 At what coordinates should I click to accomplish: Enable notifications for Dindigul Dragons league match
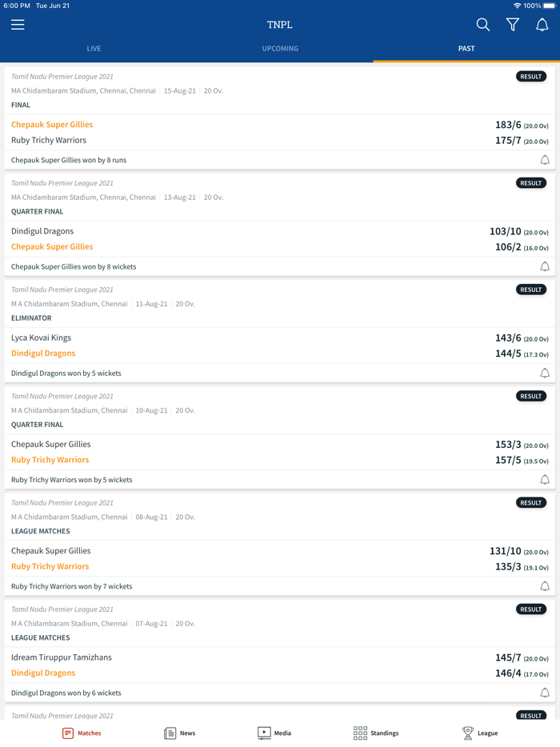click(545, 693)
